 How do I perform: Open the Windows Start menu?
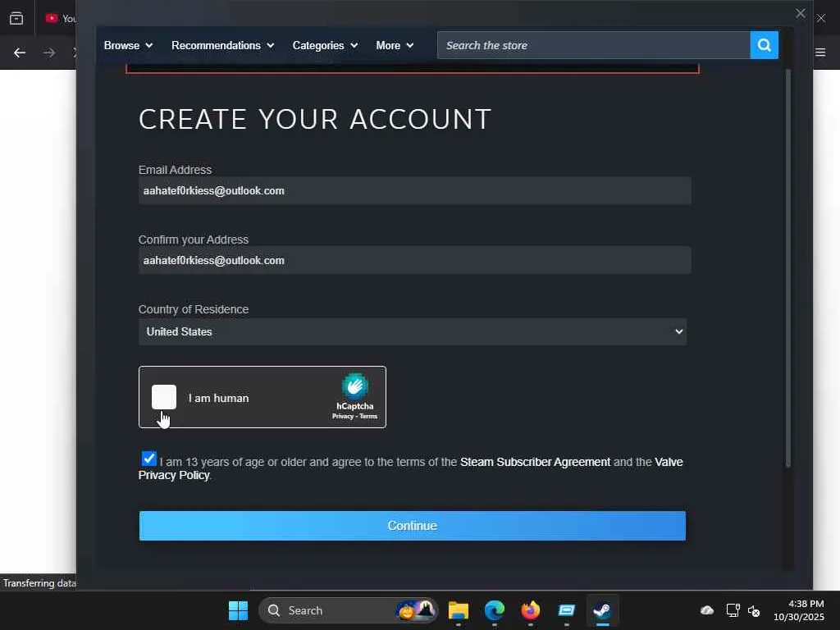pyautogui.click(x=238, y=610)
